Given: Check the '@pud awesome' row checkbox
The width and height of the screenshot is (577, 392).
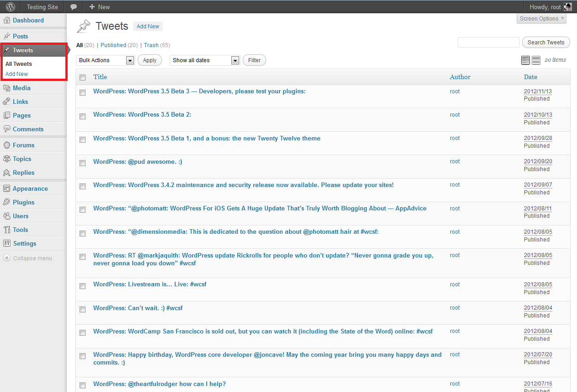Looking at the screenshot, I should click(x=82, y=163).
